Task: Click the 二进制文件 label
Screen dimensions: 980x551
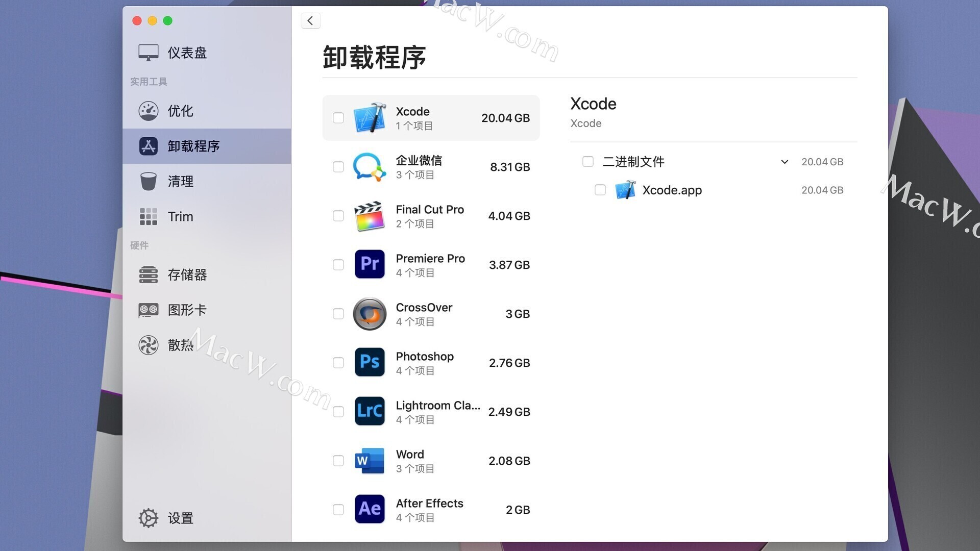Action: [x=633, y=162]
